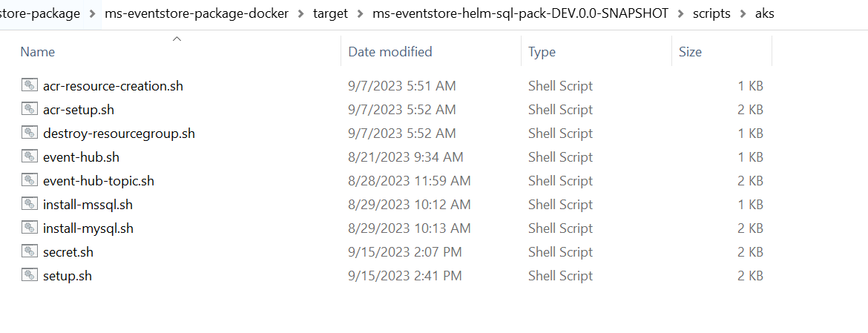
Task: Select the install-mysql.sh file icon
Action: [30, 228]
